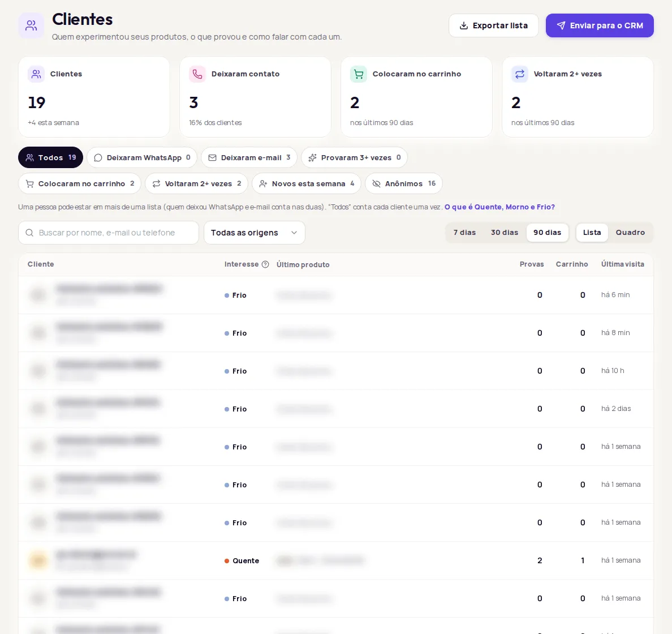The width and height of the screenshot is (672, 634).
Task: Click the cart icon on Colocaram no carrinho chip
Action: tap(29, 183)
